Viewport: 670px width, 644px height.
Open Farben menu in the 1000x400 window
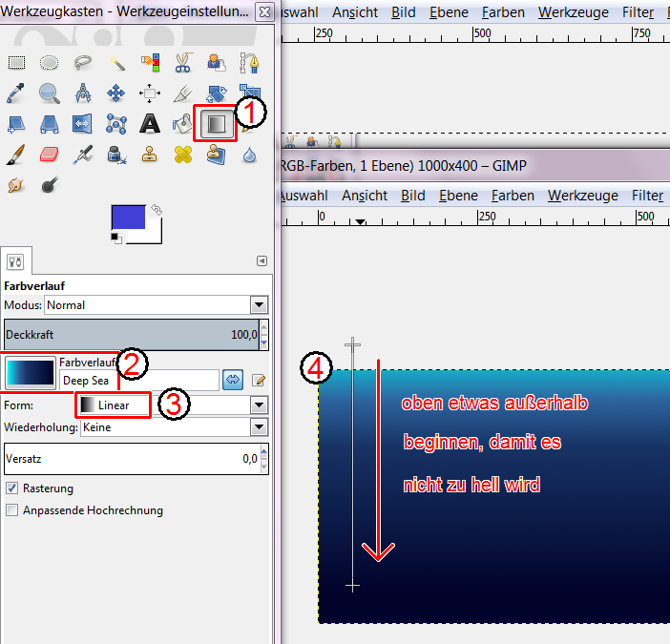pos(513,196)
